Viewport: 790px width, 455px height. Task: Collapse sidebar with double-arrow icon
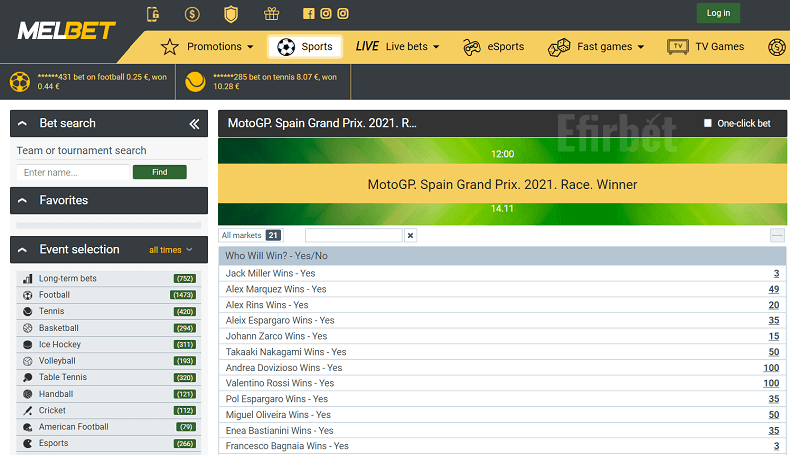tap(194, 124)
